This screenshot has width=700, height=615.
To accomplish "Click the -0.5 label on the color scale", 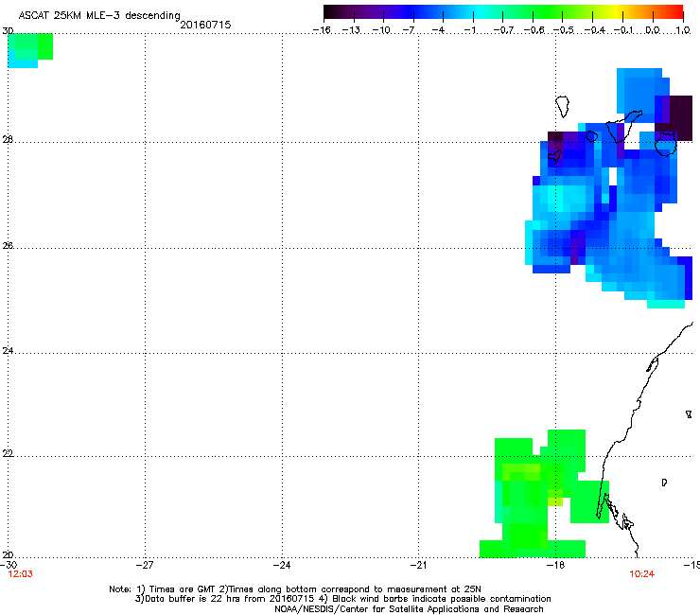I will pos(564,30).
